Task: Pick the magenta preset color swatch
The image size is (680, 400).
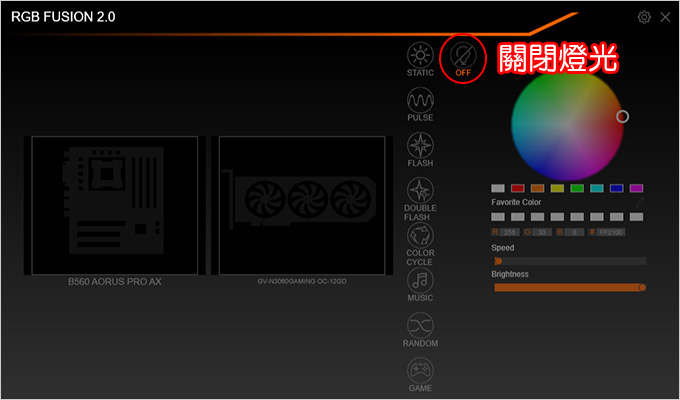Action: pos(636,188)
